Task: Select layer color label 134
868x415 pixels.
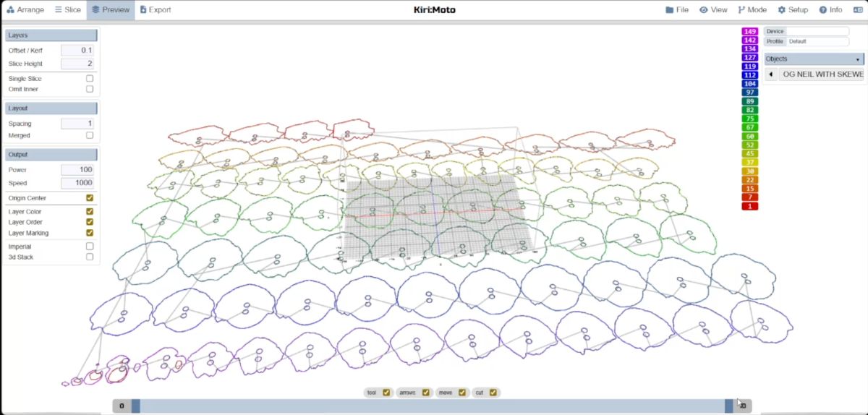Action: tap(750, 49)
